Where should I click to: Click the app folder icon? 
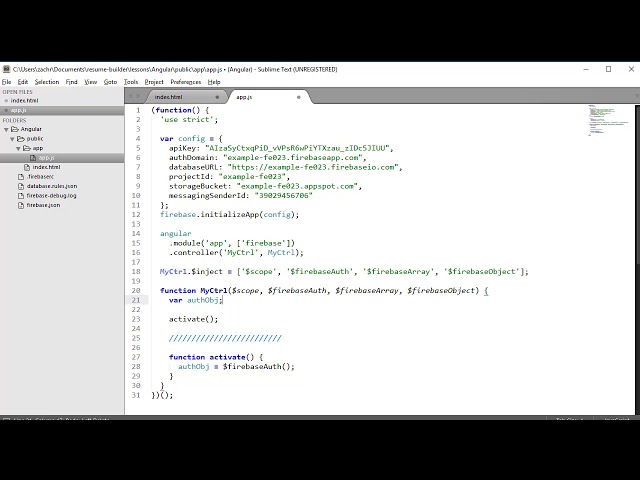(27, 148)
